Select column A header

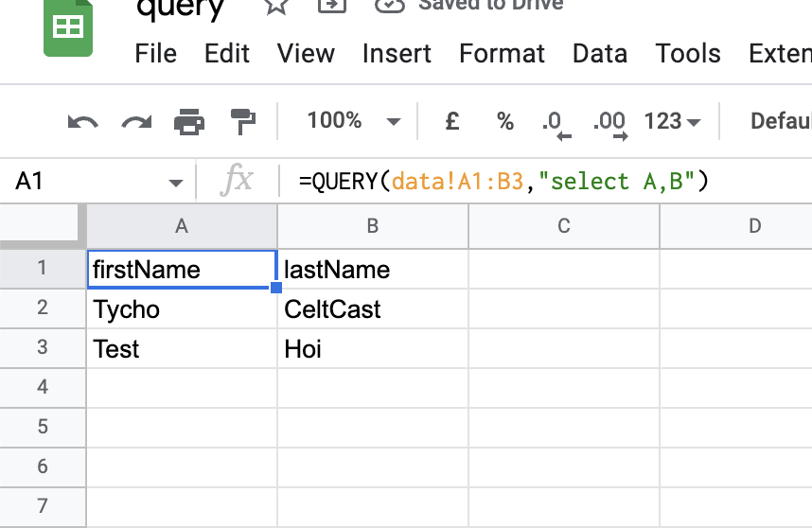182,226
